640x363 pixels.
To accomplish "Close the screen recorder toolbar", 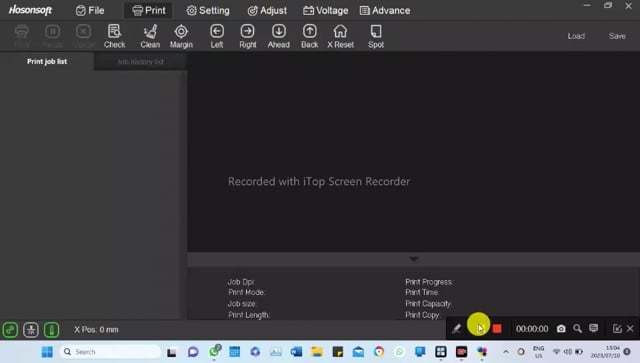I will tap(630, 329).
